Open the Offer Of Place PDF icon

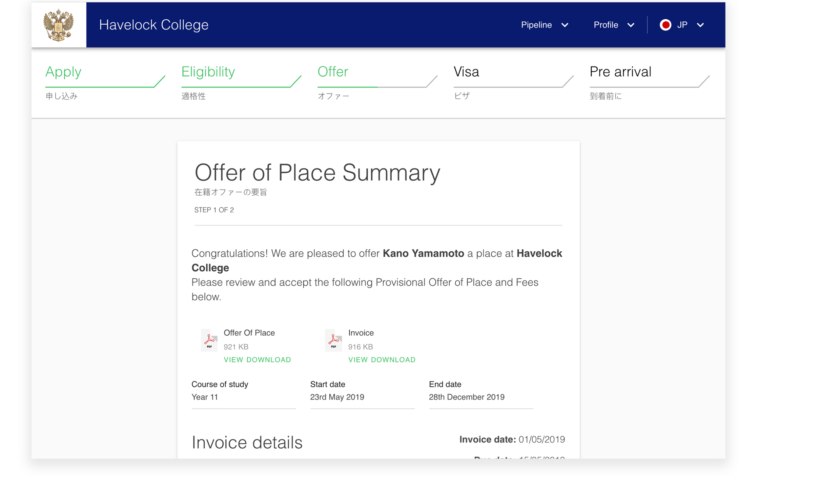pyautogui.click(x=209, y=340)
